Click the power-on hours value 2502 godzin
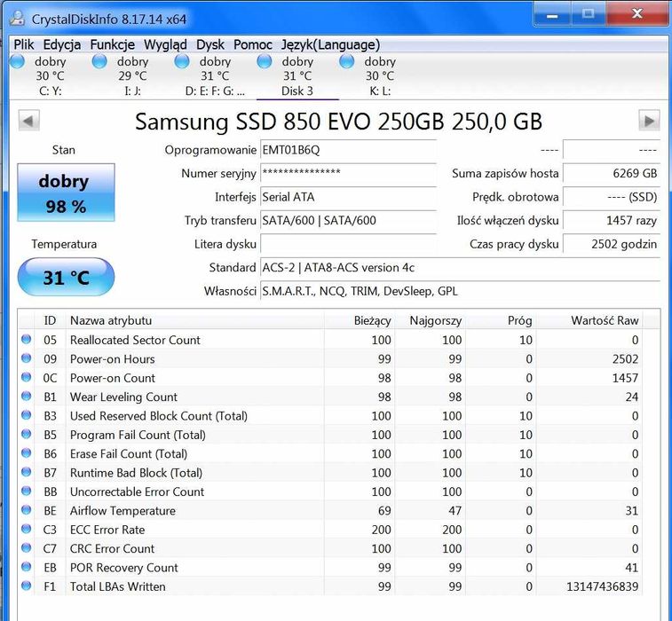 point(611,244)
